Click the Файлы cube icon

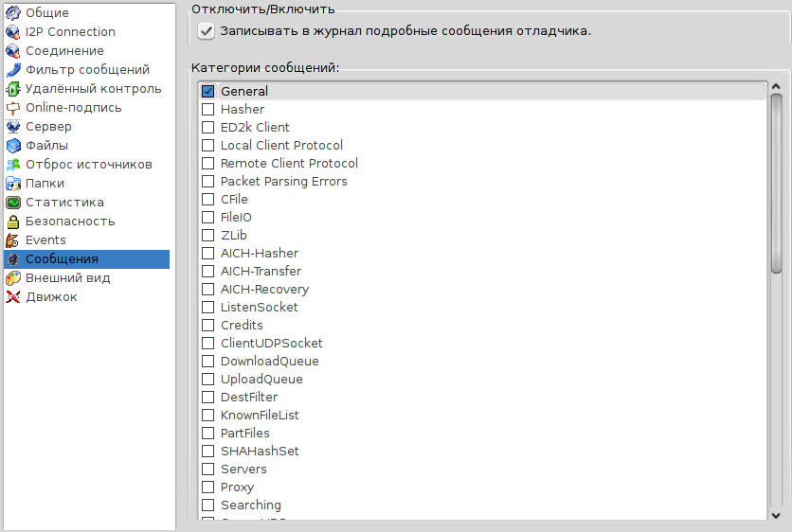[13, 146]
